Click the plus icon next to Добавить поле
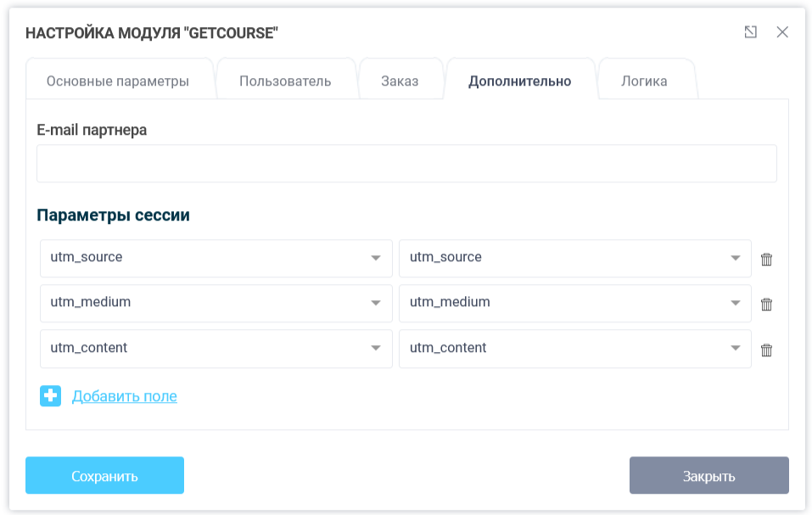The image size is (812, 515). coord(50,395)
